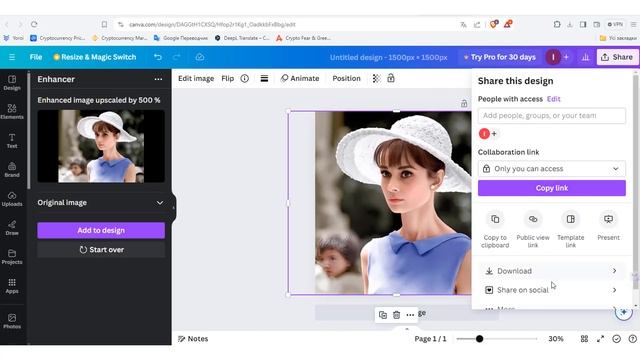The height and width of the screenshot is (360, 640).
Task: Click Template link option
Action: (x=570, y=230)
